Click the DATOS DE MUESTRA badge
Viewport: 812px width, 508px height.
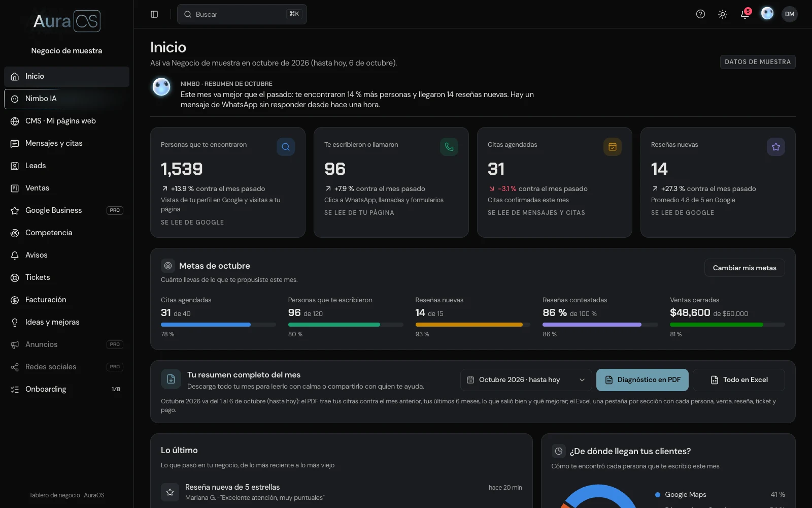pyautogui.click(x=758, y=62)
